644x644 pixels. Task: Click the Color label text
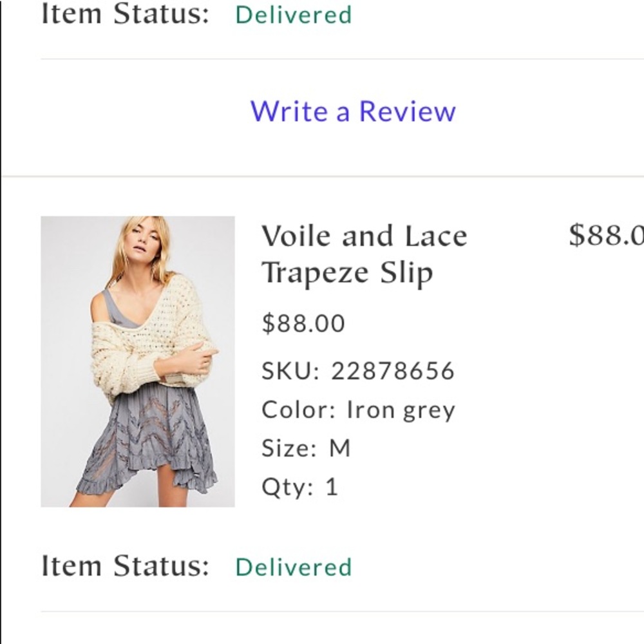pyautogui.click(x=296, y=408)
